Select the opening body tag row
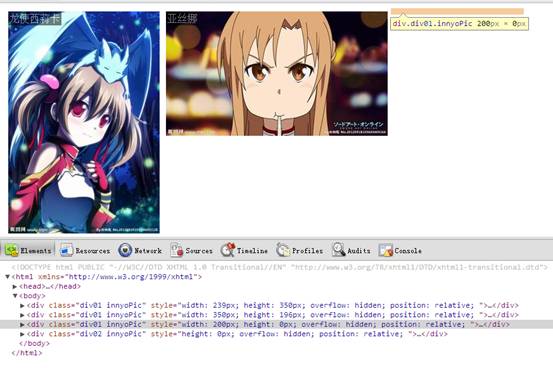Image resolution: width=553 pixels, height=368 pixels. coord(32,296)
